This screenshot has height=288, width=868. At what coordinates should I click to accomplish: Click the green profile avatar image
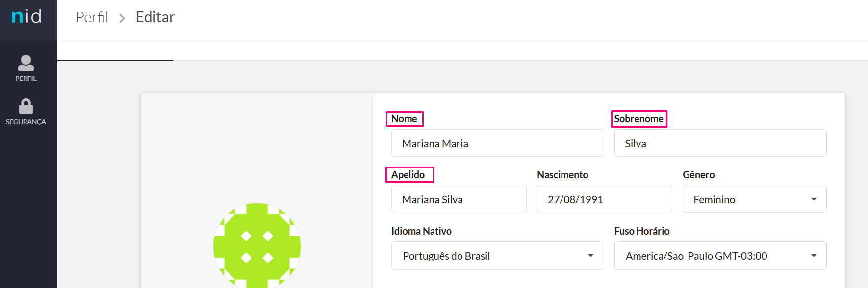tap(257, 246)
